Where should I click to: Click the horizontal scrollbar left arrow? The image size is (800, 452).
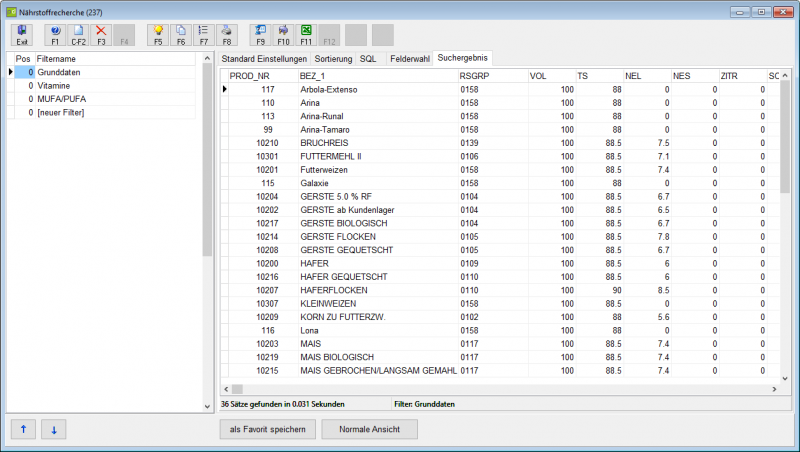click(226, 389)
